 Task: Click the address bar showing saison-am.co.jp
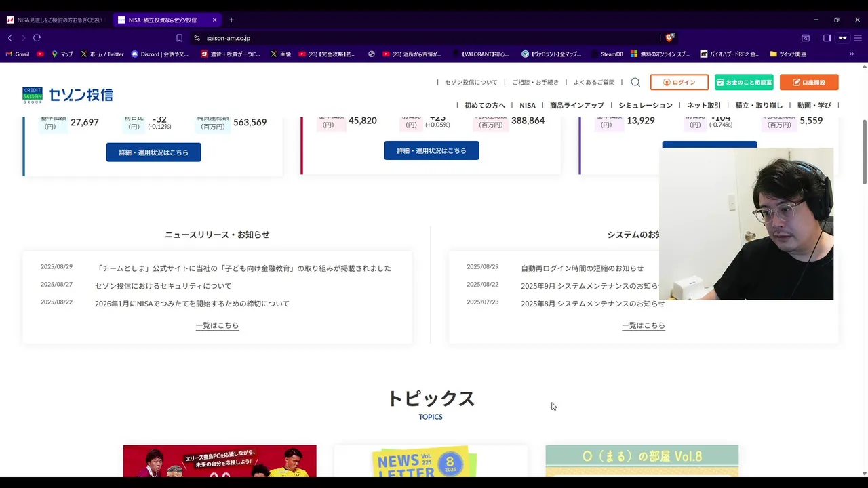tap(427, 38)
